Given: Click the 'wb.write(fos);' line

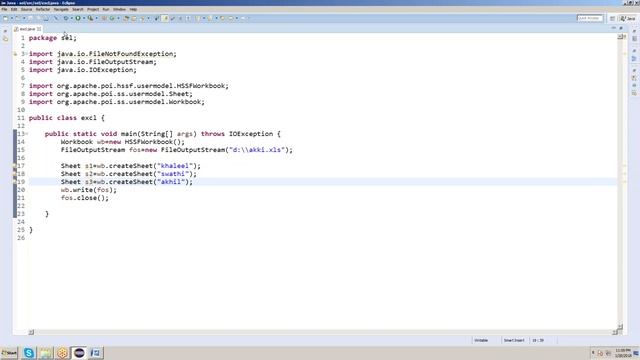Looking at the screenshot, I should [x=89, y=190].
